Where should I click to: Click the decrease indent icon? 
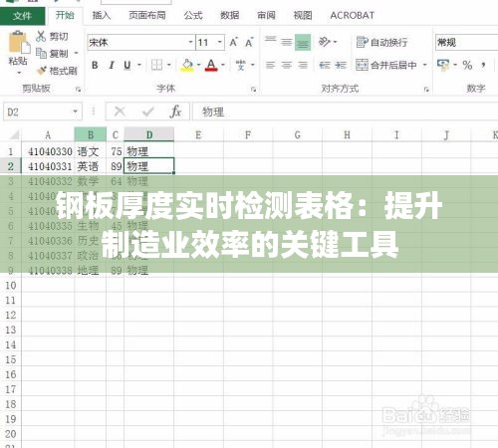tap(325, 65)
